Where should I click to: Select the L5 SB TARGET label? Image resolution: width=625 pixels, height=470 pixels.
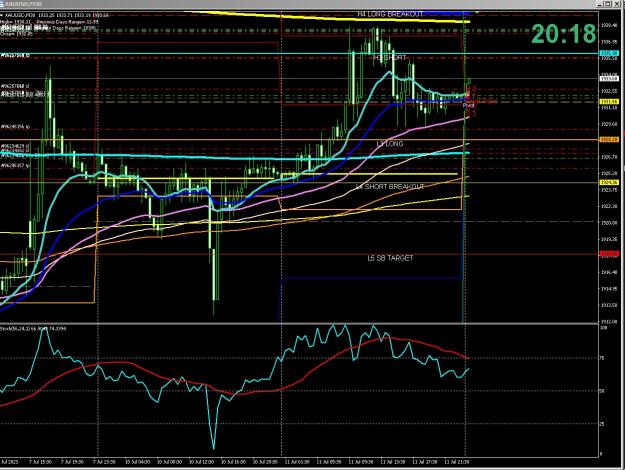390,258
